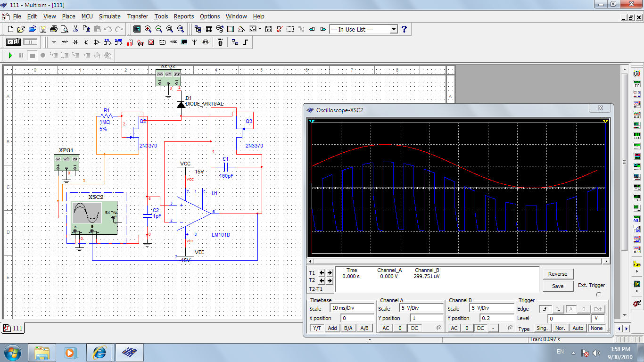644x362 pixels.
Task: Open the spreadsheet view grid icon
Action: tap(209, 29)
